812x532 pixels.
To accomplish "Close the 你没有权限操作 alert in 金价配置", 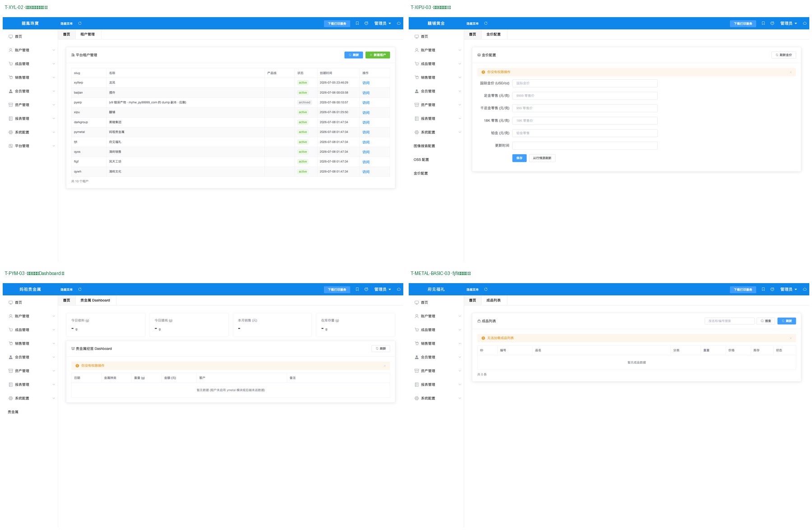I will click(790, 72).
